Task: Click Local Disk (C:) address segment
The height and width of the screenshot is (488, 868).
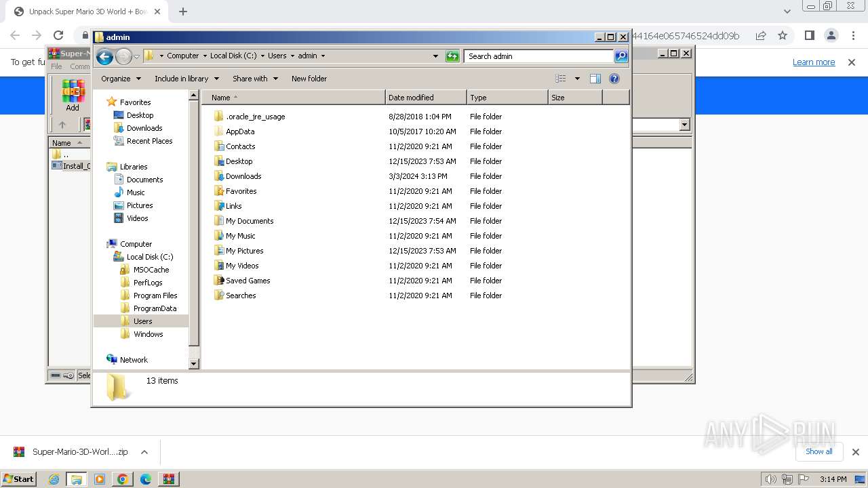Action: click(x=233, y=56)
